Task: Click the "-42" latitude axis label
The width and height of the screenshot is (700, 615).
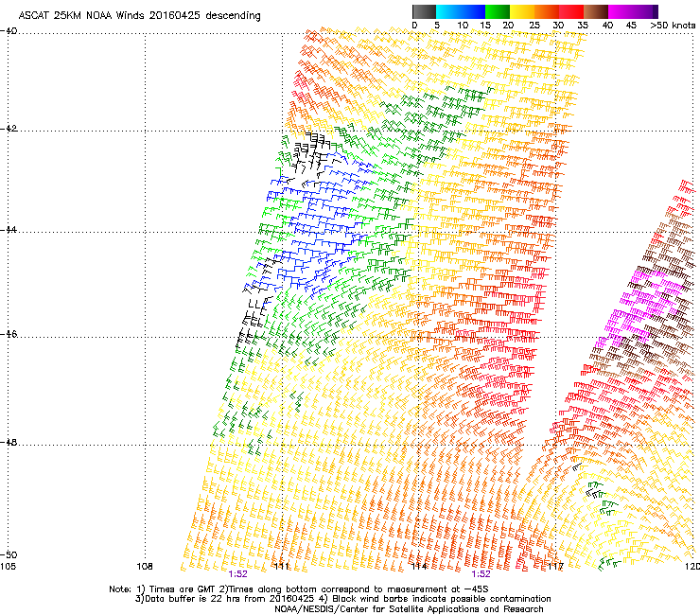Action: [x=9, y=129]
